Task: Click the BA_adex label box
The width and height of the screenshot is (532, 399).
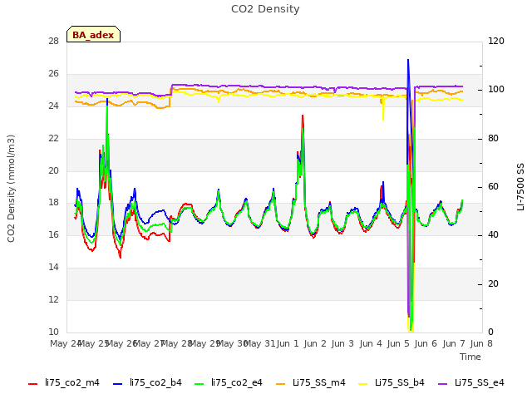Action: tap(93, 34)
